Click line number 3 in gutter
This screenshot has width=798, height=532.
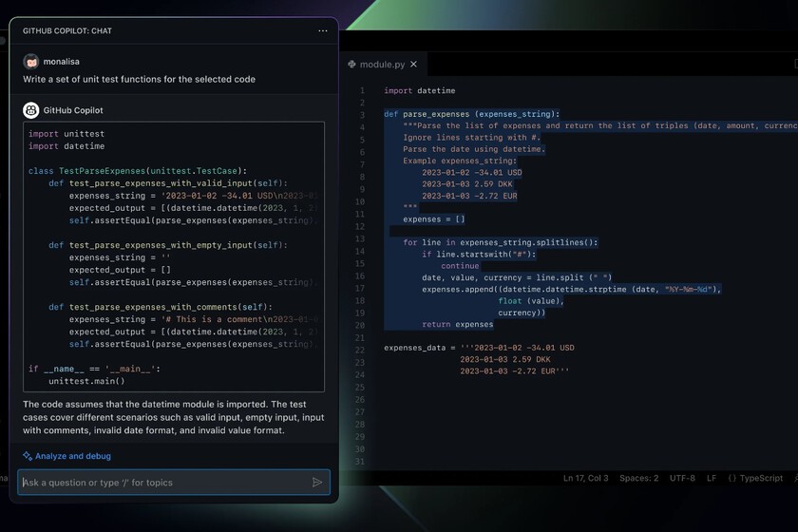[x=362, y=115]
